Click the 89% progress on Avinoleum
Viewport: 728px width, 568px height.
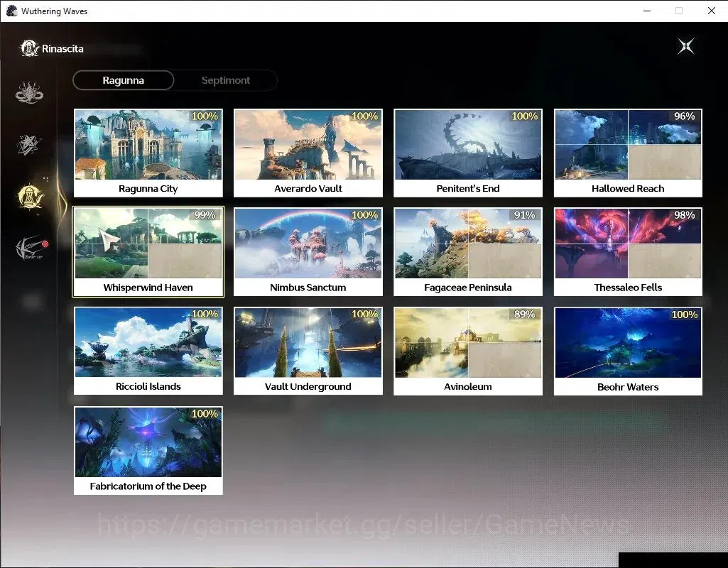525,314
